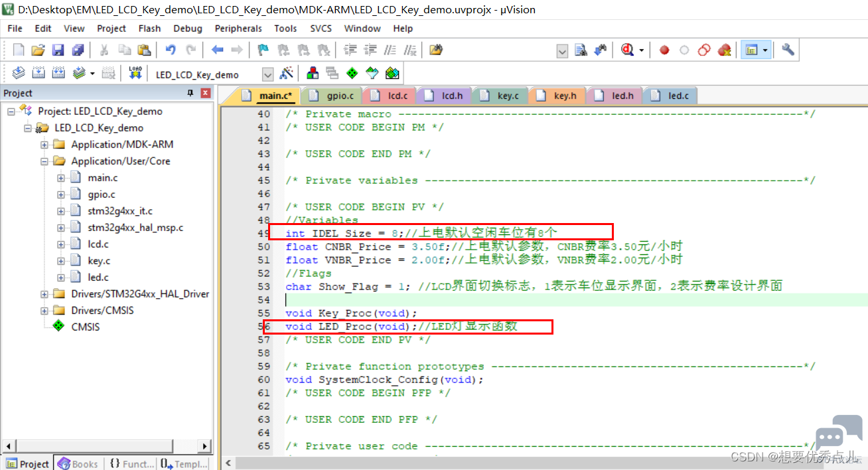Screen dimensions: 868x470
Task: Collapse the Project: LED_LCD_Key_demo root node
Action: (11, 112)
